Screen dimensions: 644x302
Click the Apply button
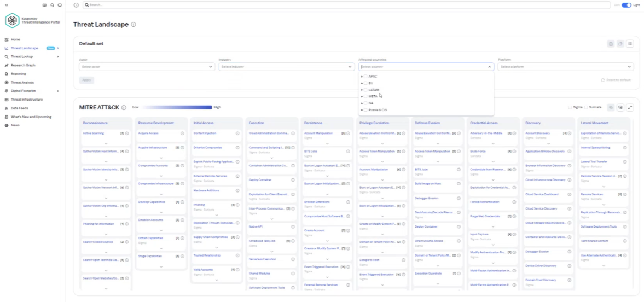point(86,80)
